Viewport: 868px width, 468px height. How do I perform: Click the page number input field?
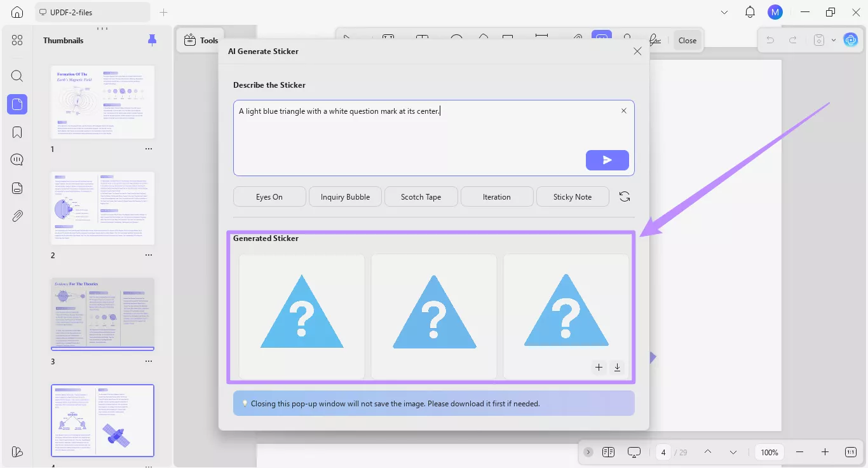click(663, 452)
